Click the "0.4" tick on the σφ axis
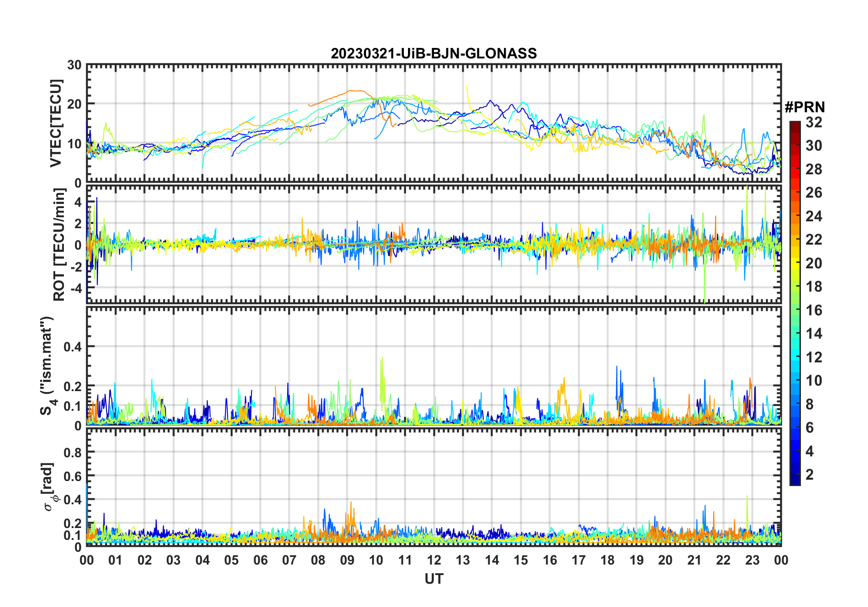 (73, 500)
